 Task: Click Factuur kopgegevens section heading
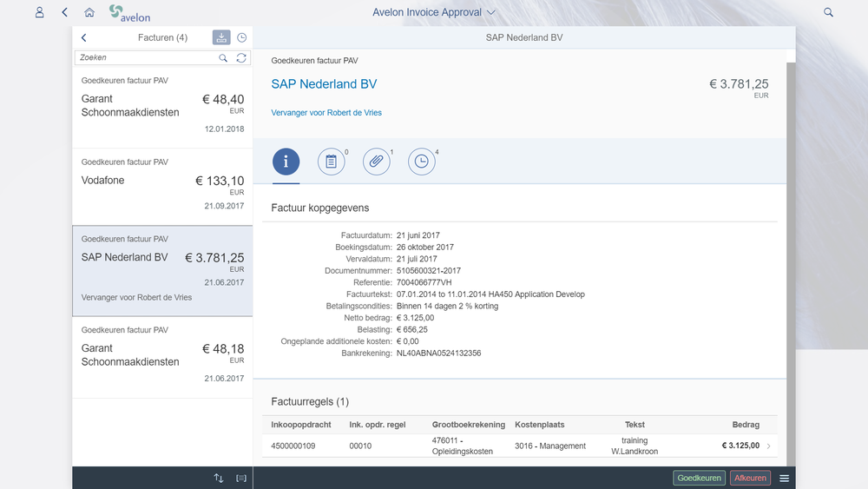(320, 208)
